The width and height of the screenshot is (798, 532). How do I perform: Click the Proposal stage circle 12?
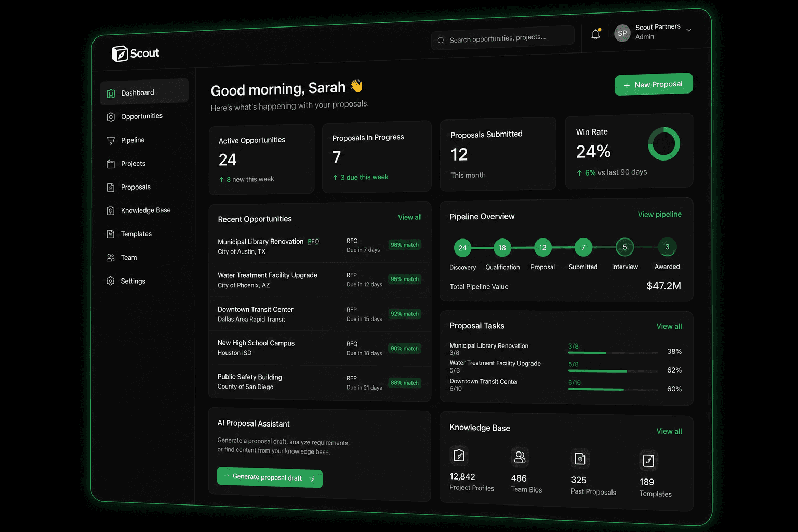tap(542, 247)
